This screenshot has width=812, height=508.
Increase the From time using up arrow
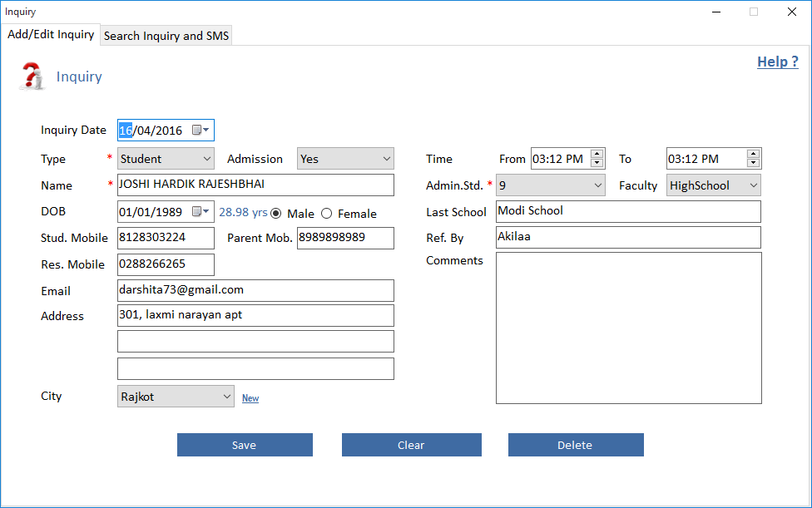(x=597, y=154)
